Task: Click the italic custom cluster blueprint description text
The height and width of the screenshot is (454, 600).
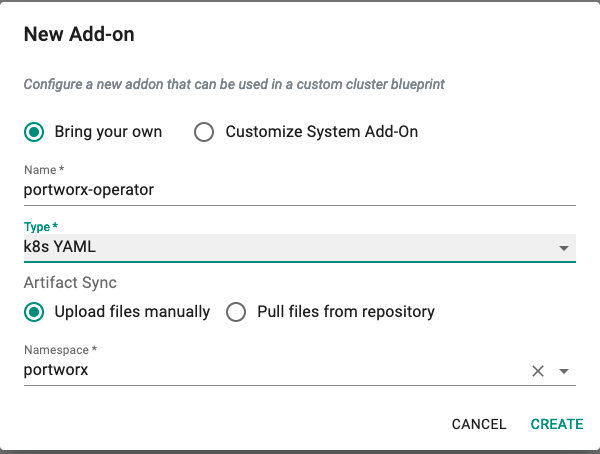Action: (234, 84)
